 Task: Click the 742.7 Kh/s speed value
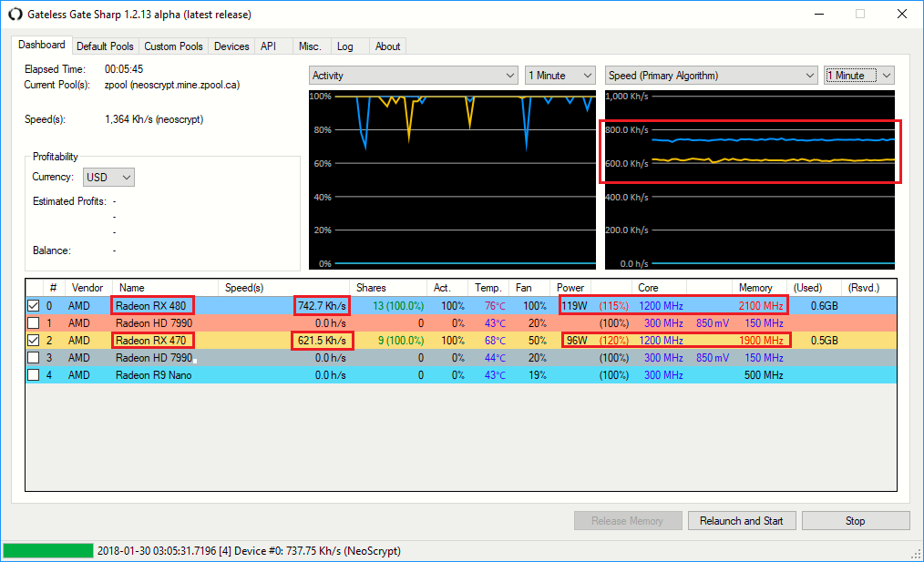click(322, 306)
